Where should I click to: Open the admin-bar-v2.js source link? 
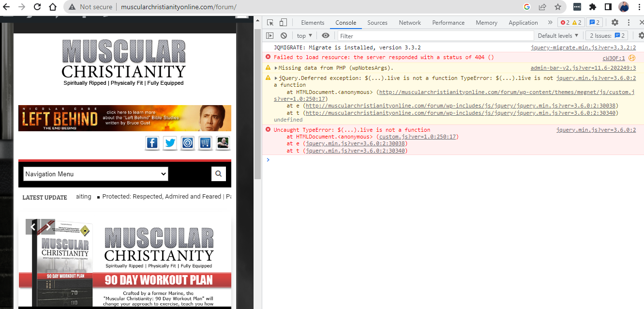click(583, 68)
